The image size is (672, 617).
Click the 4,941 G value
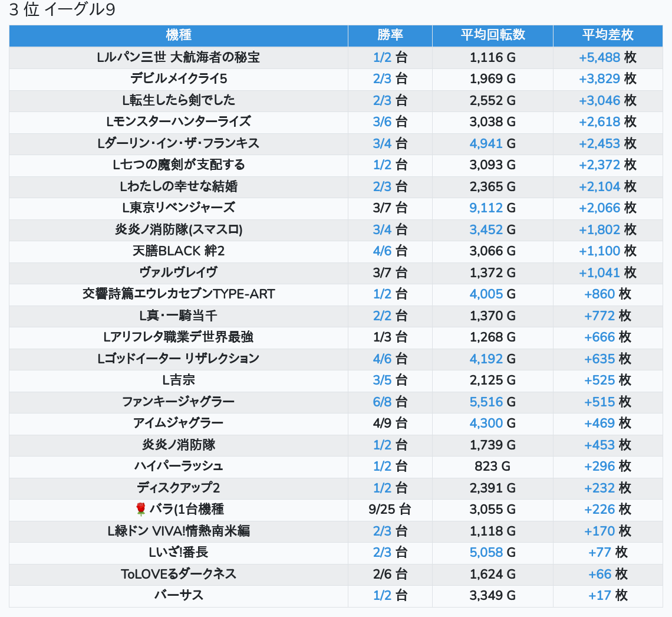pyautogui.click(x=493, y=143)
